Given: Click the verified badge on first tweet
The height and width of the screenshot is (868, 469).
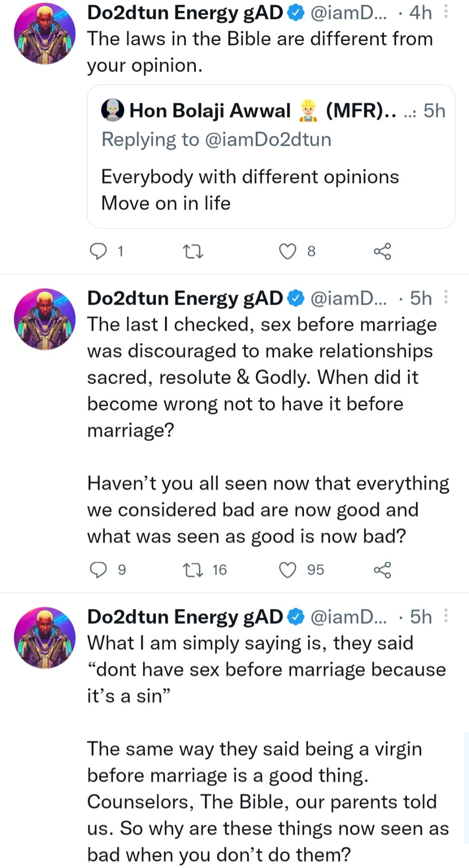Looking at the screenshot, I should (x=296, y=13).
